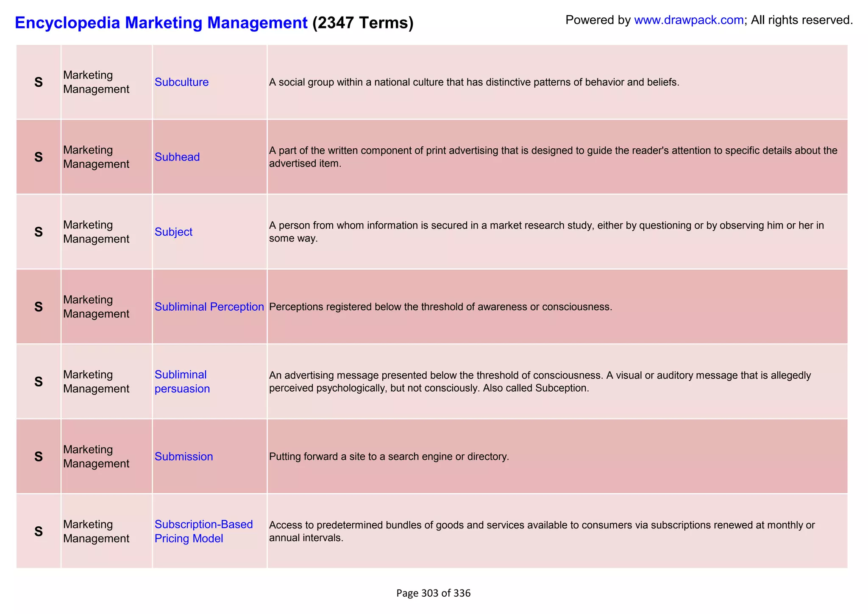Click the 'Page 303 of 336' footer text
This screenshot has width=868, height=614.
(434, 593)
